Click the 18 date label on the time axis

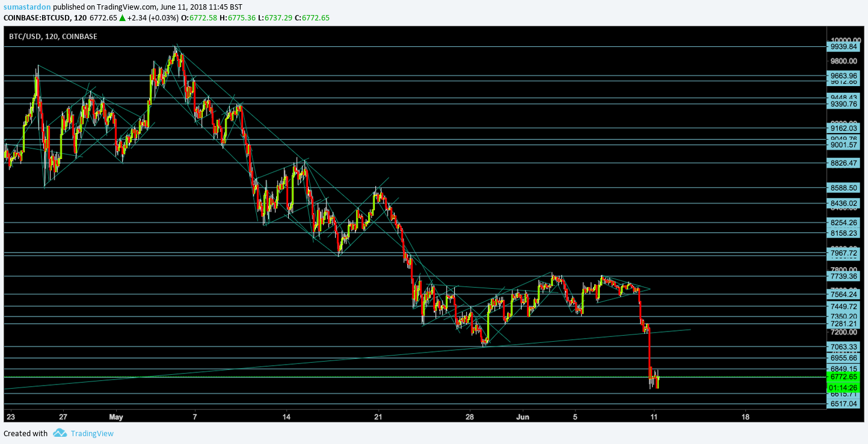pyautogui.click(x=745, y=416)
